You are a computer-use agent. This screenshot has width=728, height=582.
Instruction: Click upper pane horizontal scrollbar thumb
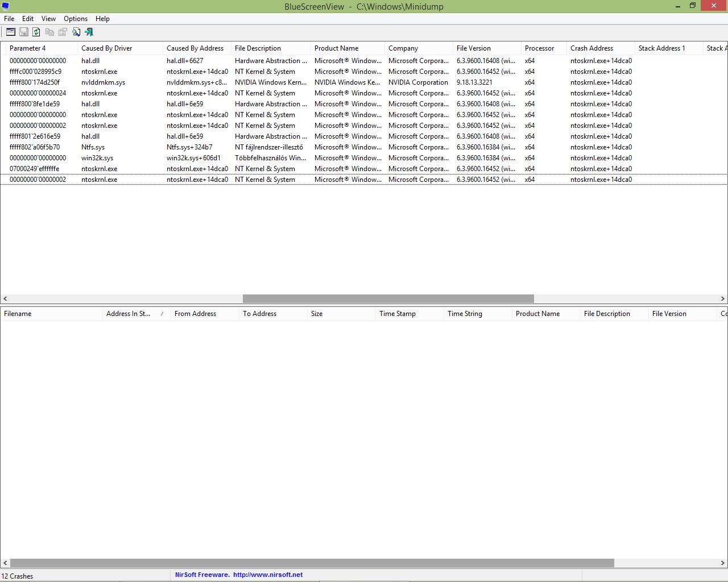pos(388,298)
